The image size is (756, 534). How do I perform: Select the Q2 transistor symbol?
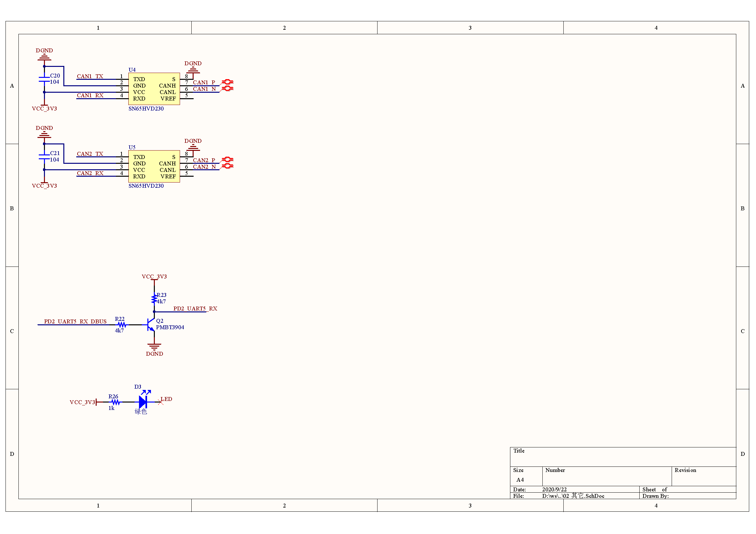150,325
